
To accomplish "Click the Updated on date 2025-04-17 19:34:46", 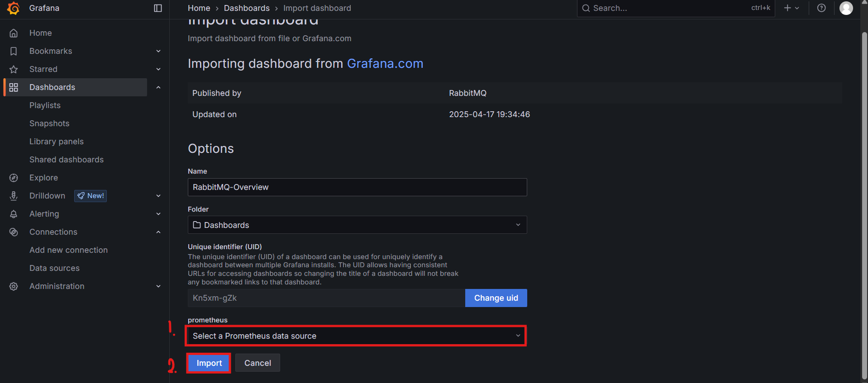I will coord(489,114).
